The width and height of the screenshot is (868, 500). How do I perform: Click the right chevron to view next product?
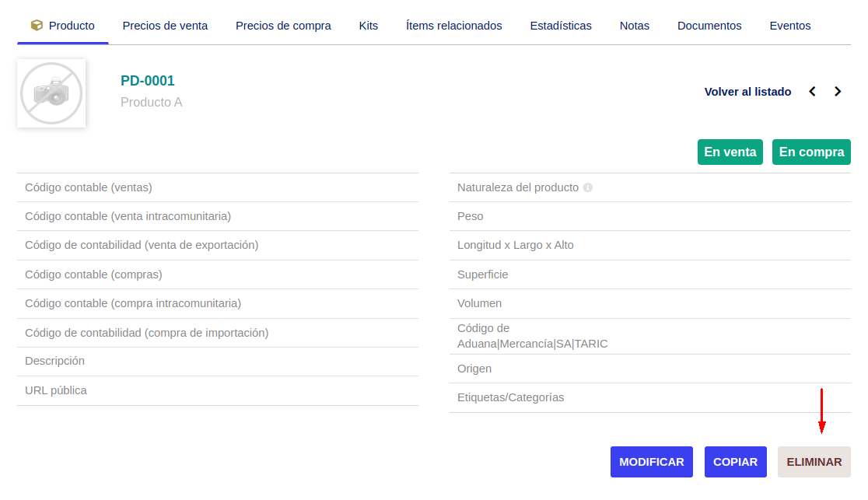tap(838, 91)
